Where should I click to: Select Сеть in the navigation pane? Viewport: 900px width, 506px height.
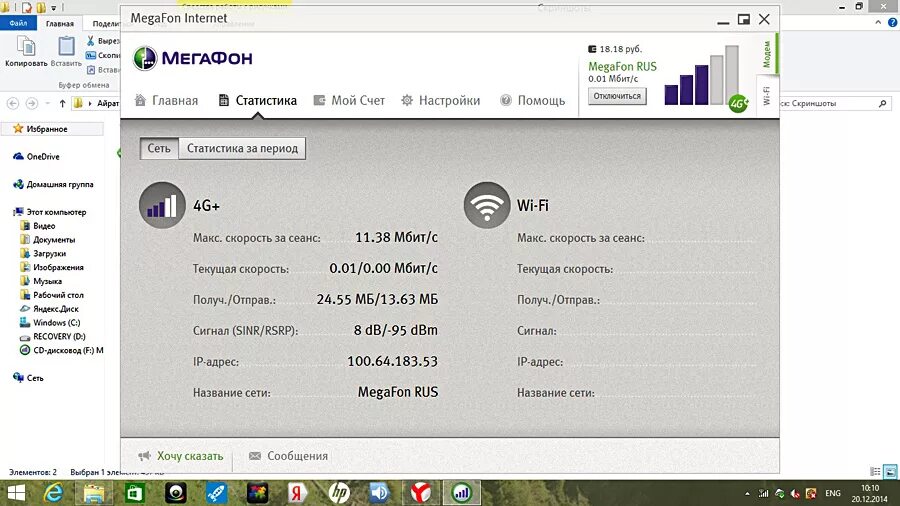click(28, 377)
